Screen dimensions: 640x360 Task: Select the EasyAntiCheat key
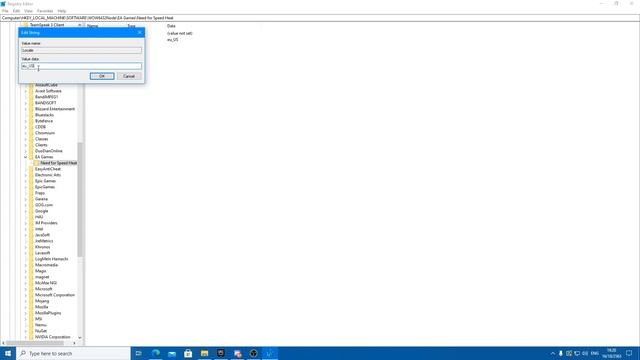48,169
